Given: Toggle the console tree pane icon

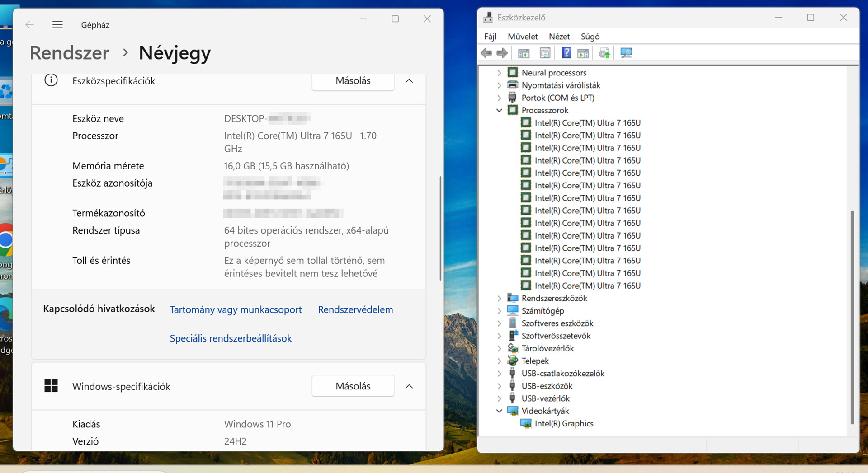Looking at the screenshot, I should click(x=524, y=53).
